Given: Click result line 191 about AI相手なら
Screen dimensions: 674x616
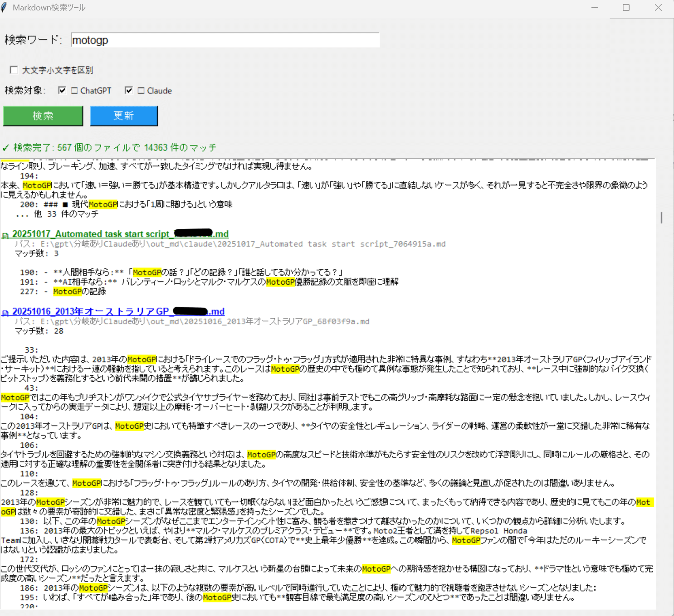Looking at the screenshot, I should tap(209, 282).
